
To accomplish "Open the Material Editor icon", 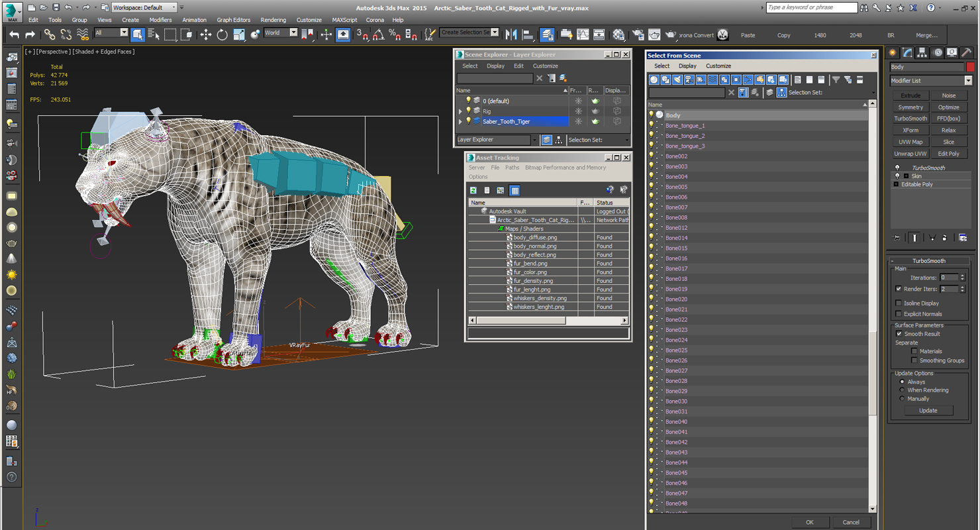I will 618,34.
